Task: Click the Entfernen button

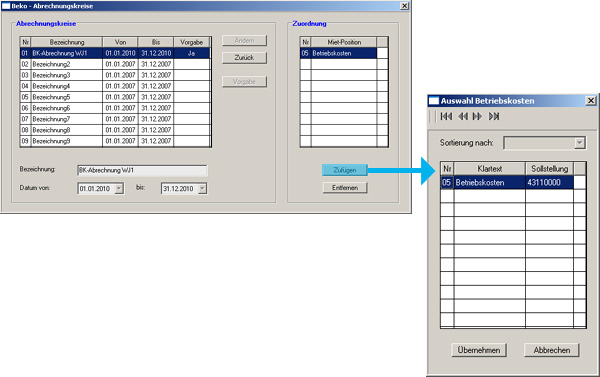Action: click(345, 188)
